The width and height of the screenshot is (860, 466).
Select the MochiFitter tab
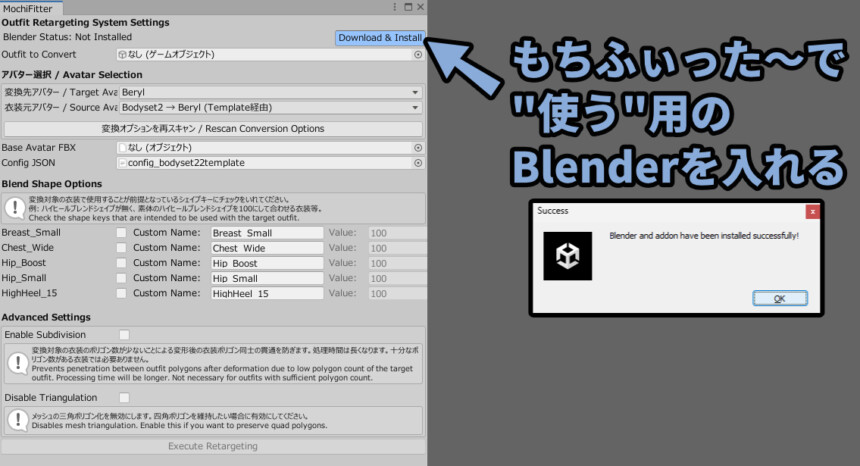pyautogui.click(x=28, y=8)
